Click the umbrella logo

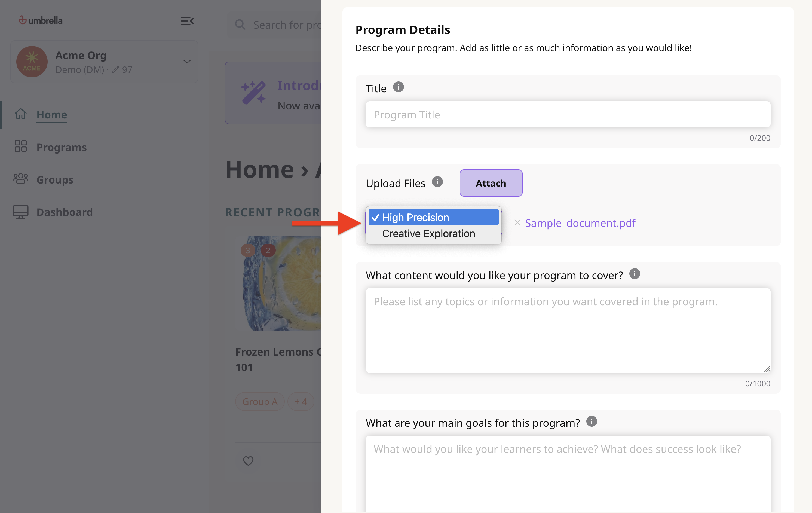pyautogui.click(x=41, y=20)
